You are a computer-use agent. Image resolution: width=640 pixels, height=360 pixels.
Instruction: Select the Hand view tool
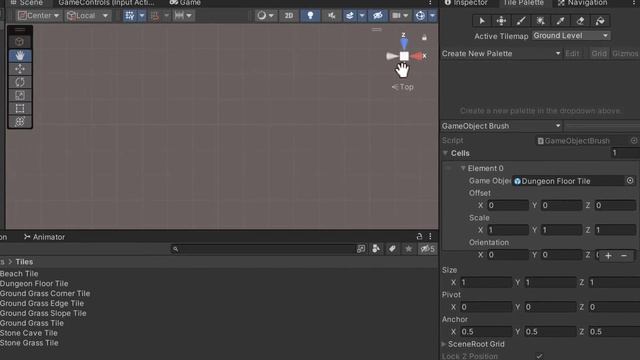[20, 56]
